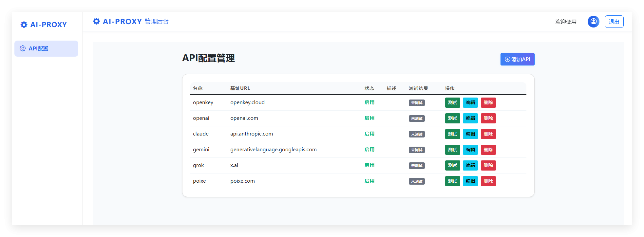Click 测试 for the openai row
644x237 pixels.
(x=452, y=118)
